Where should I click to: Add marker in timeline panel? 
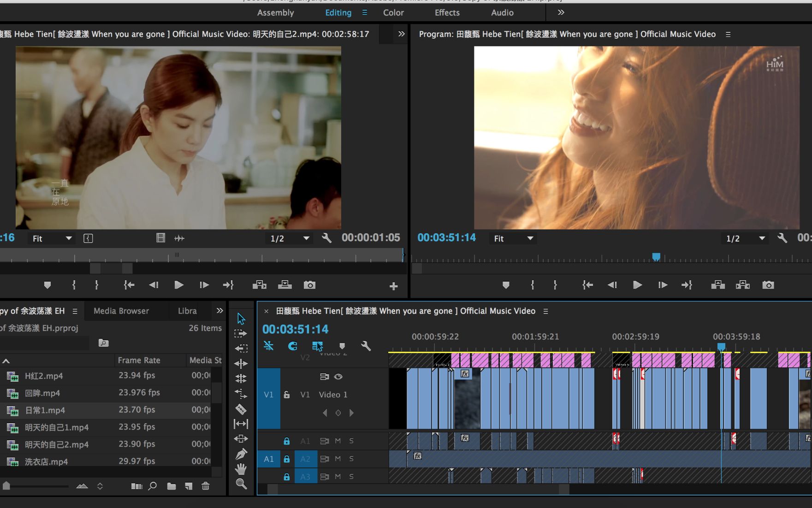[342, 346]
